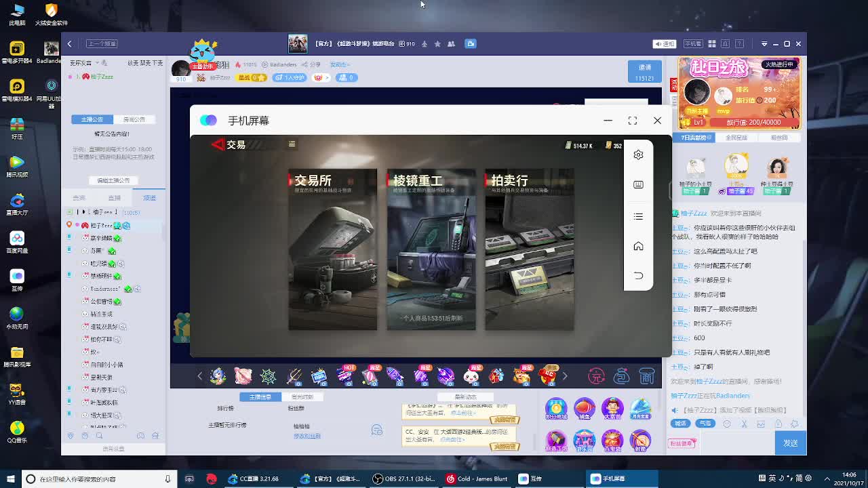Tap the red back arrow beside 交易
The image size is (868, 488).
(x=218, y=144)
